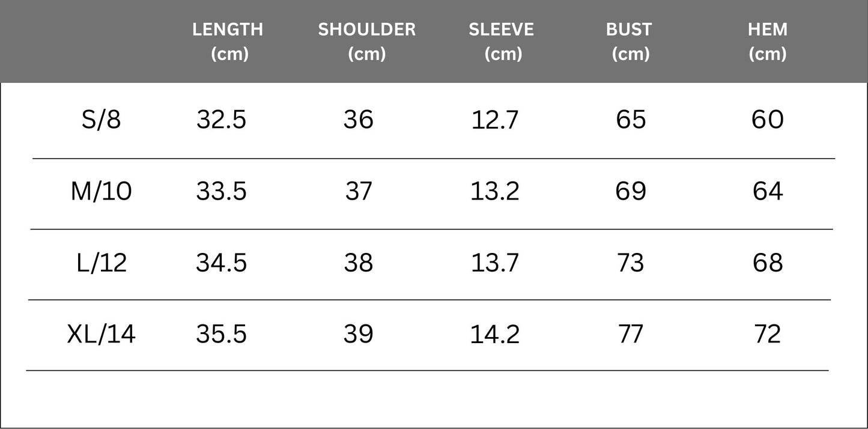Click the LENGTH (cm) column header

[x=228, y=41]
